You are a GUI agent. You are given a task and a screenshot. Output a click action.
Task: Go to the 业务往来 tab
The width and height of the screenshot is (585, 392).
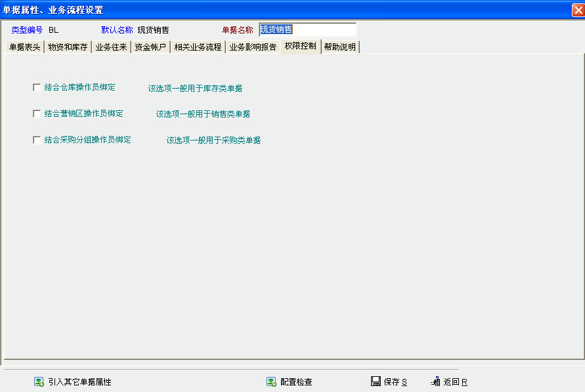(x=111, y=47)
